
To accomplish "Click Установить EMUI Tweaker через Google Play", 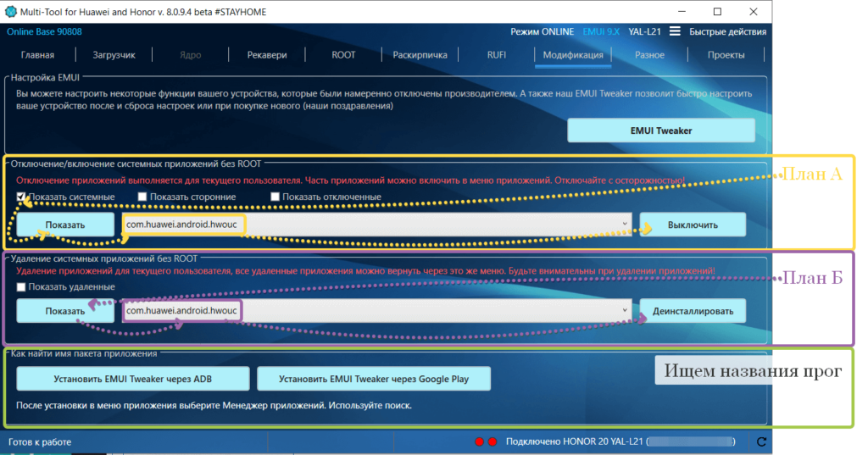I will [374, 379].
